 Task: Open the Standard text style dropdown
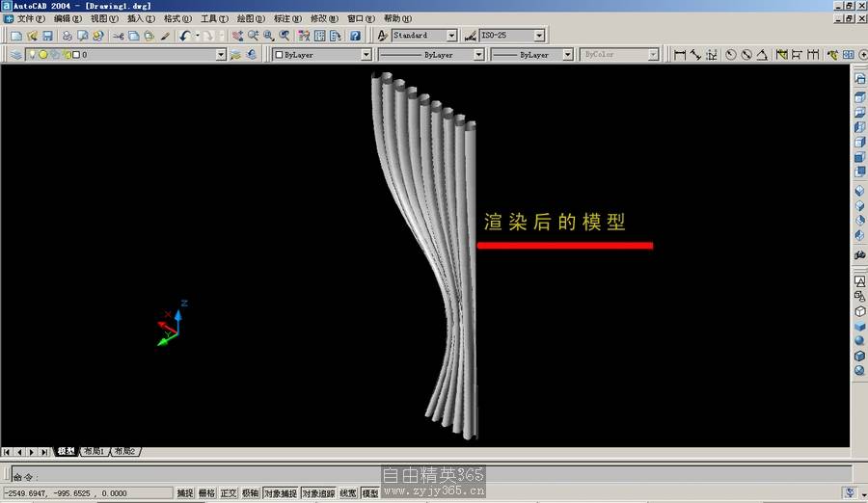pyautogui.click(x=451, y=36)
